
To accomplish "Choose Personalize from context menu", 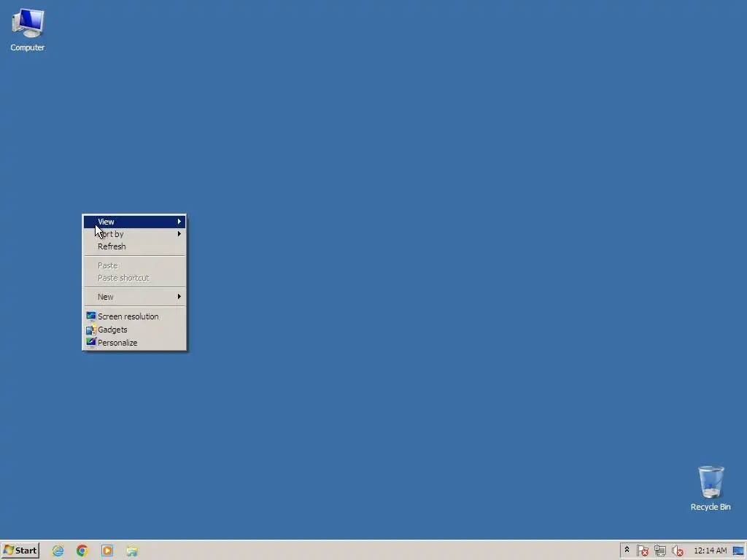I will click(x=134, y=343).
